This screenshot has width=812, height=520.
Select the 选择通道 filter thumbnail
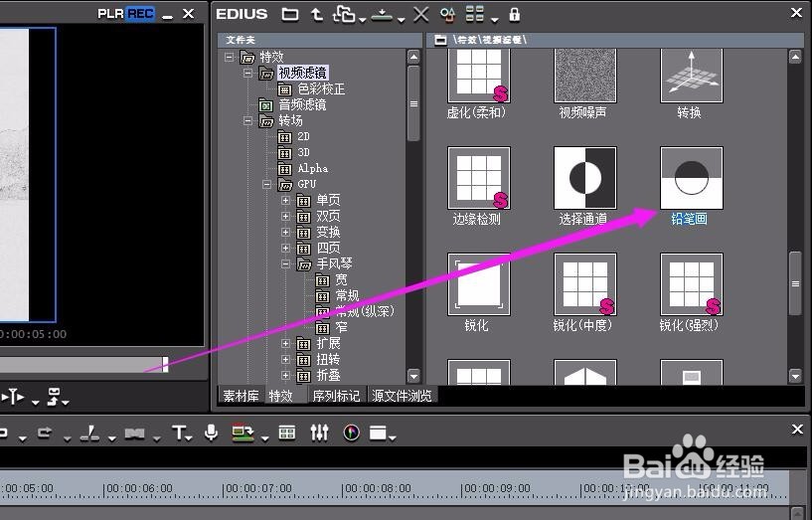point(585,178)
